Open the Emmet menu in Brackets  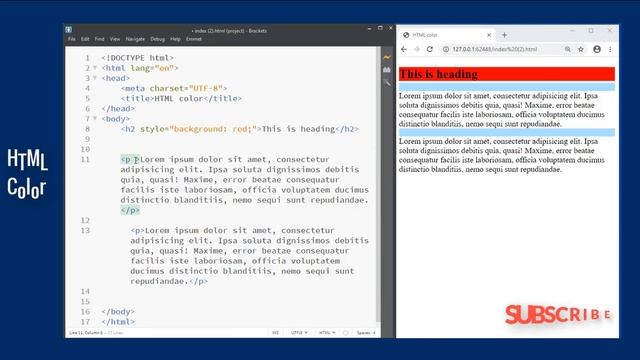pyautogui.click(x=194, y=39)
